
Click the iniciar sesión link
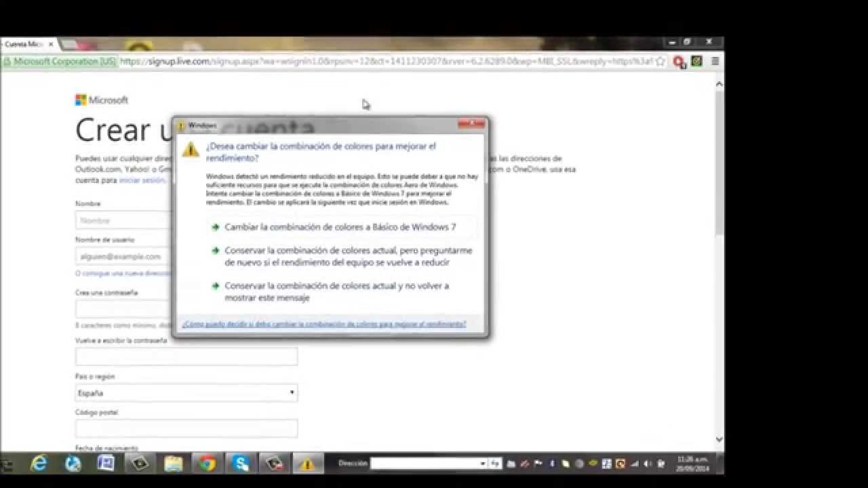142,181
